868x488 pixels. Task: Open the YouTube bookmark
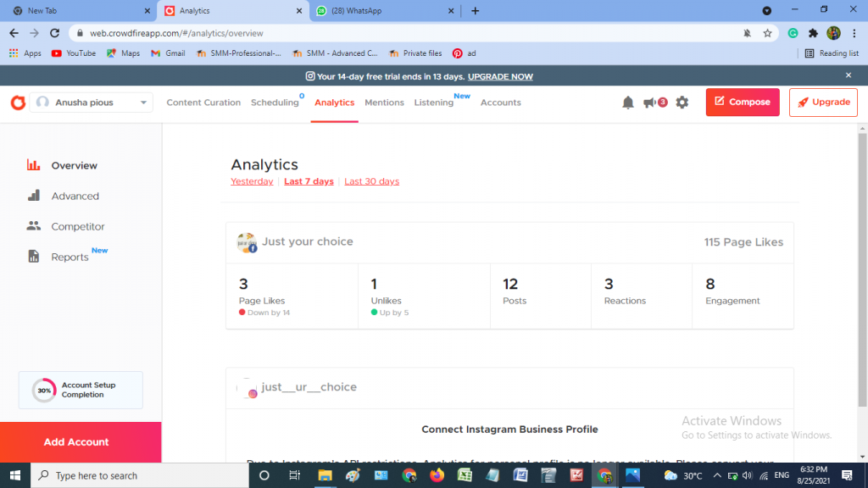[74, 53]
